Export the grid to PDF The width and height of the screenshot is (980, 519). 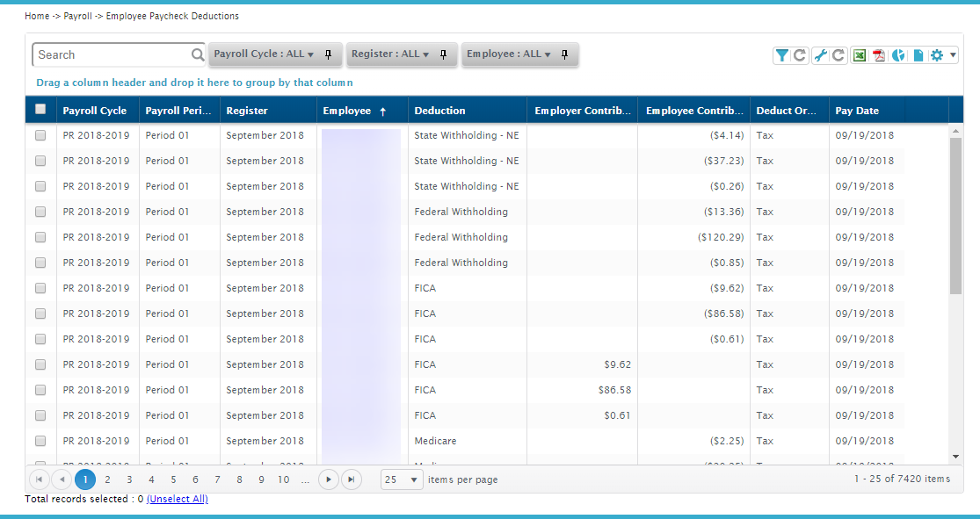[x=880, y=55]
